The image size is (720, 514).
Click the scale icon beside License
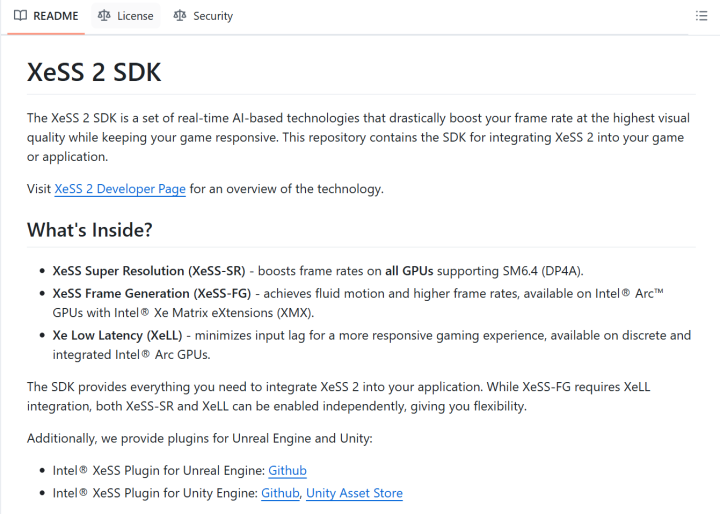click(x=104, y=16)
